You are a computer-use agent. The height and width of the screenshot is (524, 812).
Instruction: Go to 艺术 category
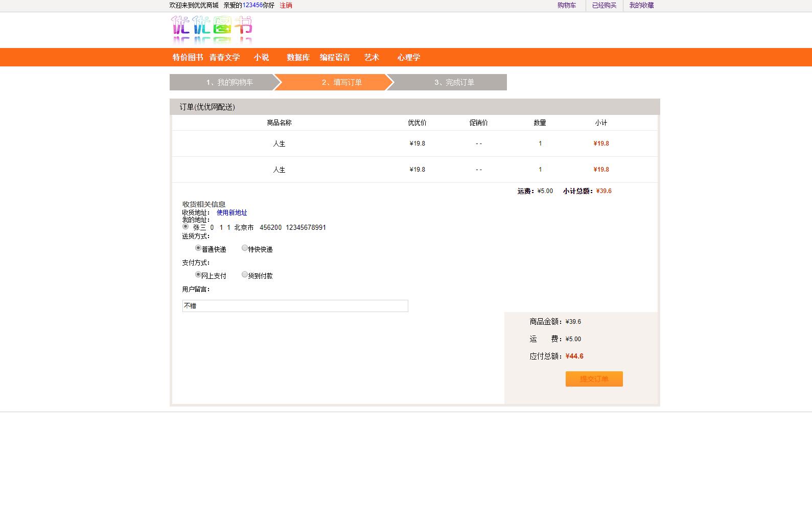click(372, 57)
